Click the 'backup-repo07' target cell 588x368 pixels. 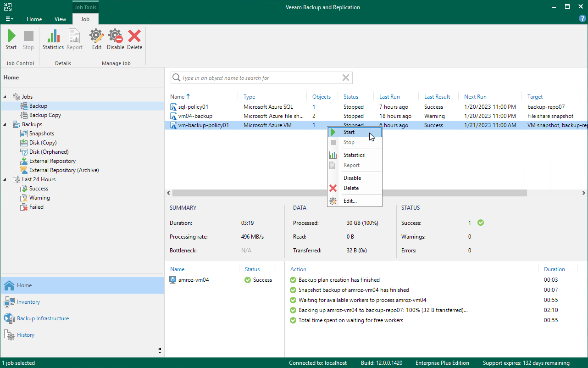[546, 107]
